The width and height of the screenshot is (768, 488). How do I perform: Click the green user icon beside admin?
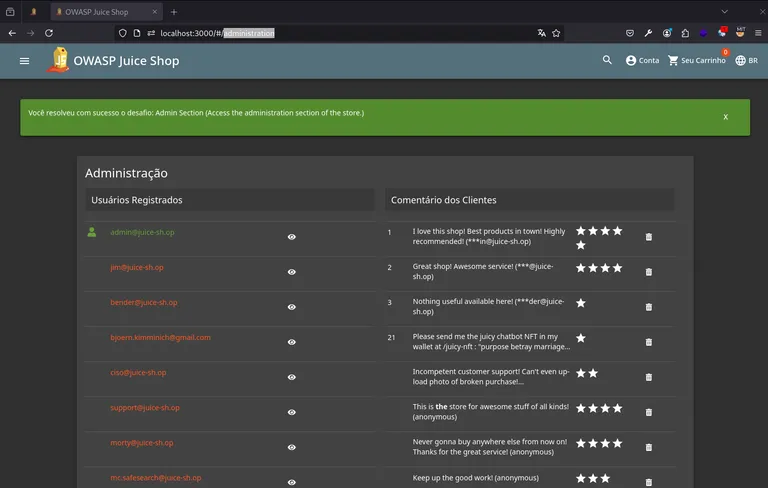point(92,232)
